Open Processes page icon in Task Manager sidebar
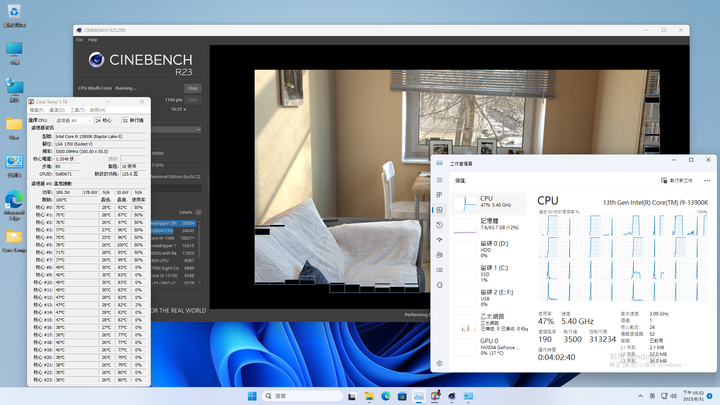720x405 pixels. 439,195
